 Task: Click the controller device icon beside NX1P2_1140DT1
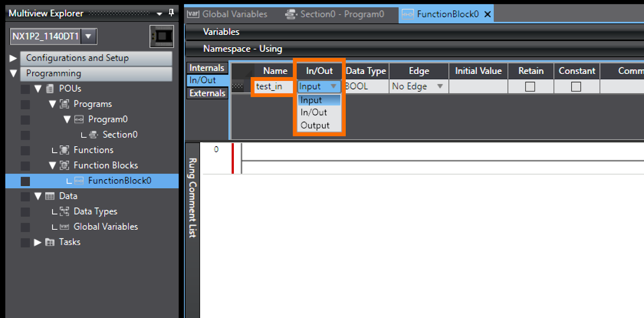coord(162,36)
